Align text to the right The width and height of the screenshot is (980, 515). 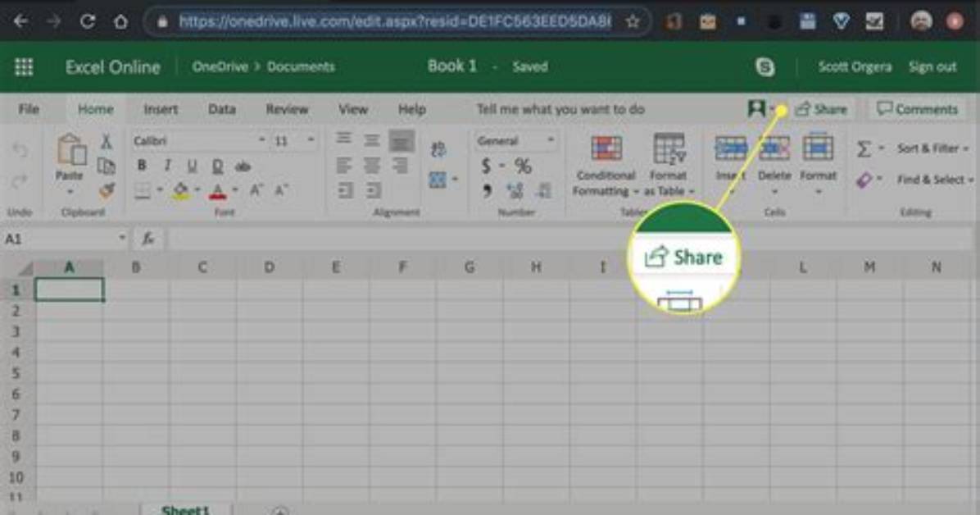click(400, 165)
